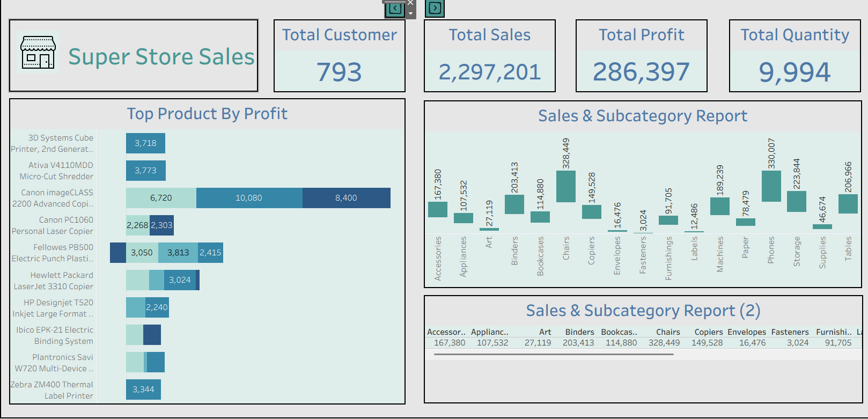
Task: Click the Binders column header in the table
Action: tap(579, 332)
